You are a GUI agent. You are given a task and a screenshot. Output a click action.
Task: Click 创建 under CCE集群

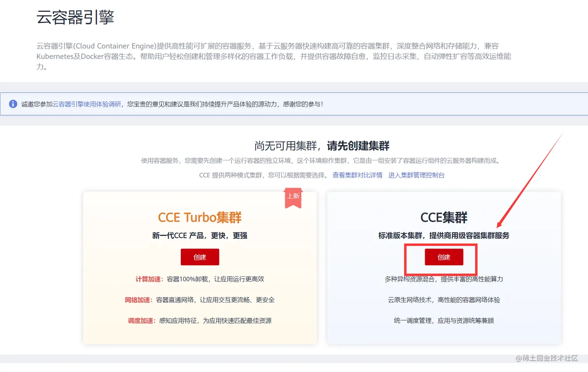pos(444,257)
